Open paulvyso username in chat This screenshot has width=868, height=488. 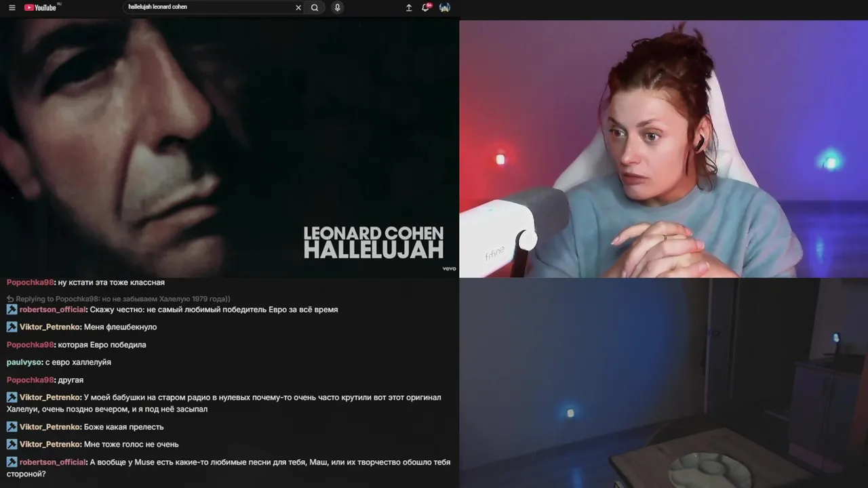(24, 363)
